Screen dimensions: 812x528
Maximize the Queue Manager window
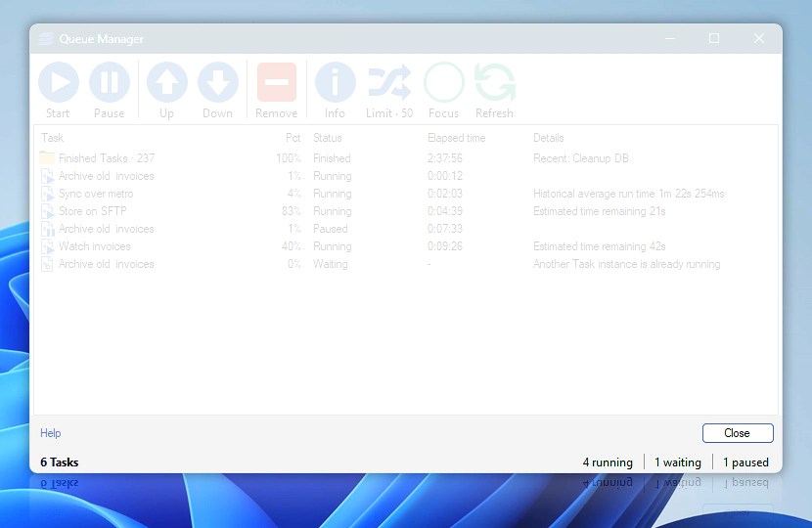(714, 38)
